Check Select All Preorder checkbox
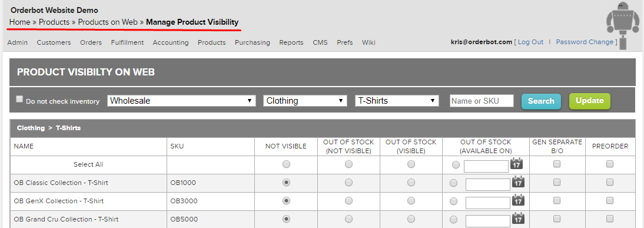 (x=610, y=164)
